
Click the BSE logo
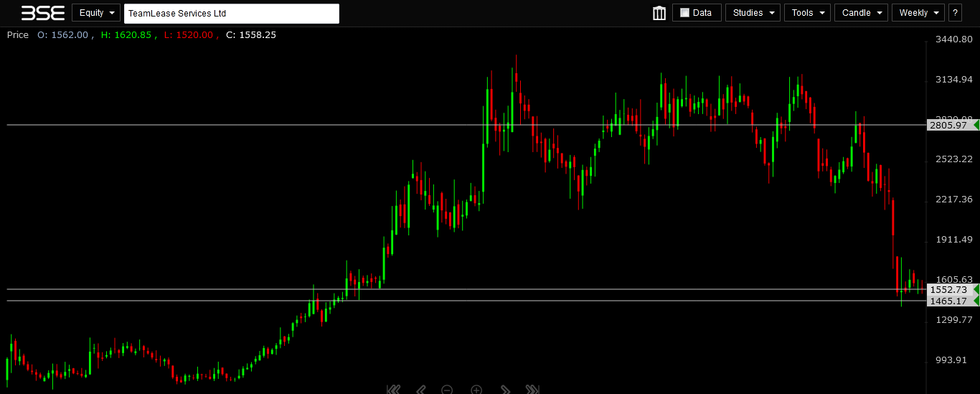click(x=42, y=13)
